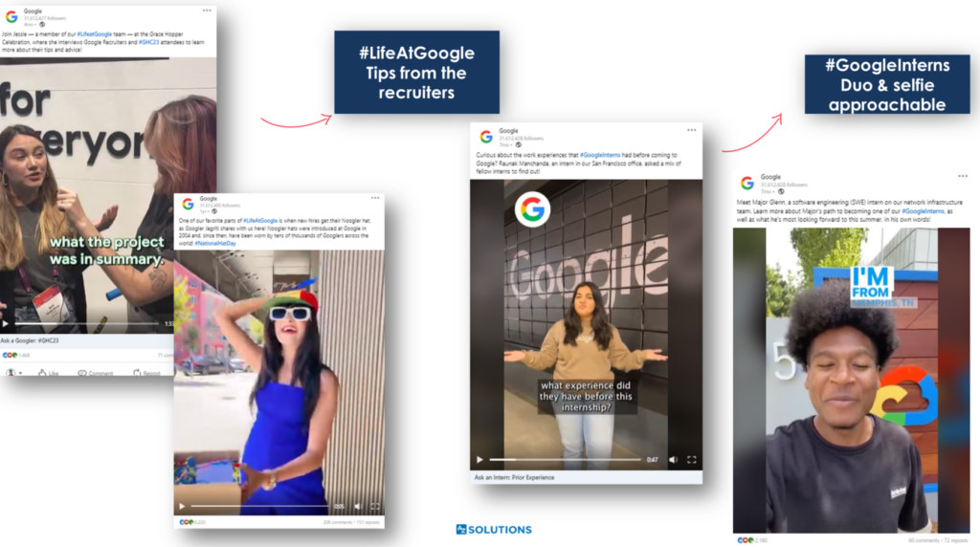Image resolution: width=980 pixels, height=547 pixels.
Task: Mute the Noogler hat video
Action: (x=358, y=507)
